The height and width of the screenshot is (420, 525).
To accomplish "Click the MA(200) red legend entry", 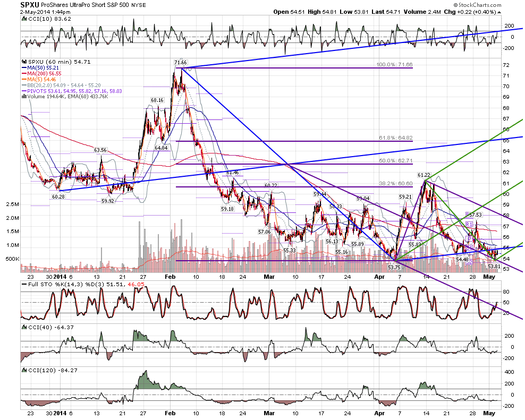I will tap(41, 73).
